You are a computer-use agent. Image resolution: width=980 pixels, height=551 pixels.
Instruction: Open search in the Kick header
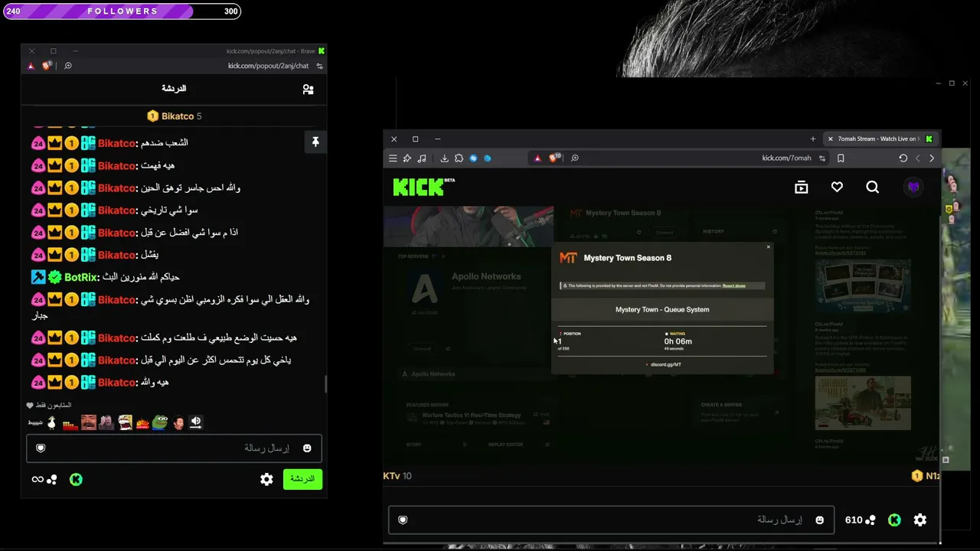pos(872,187)
